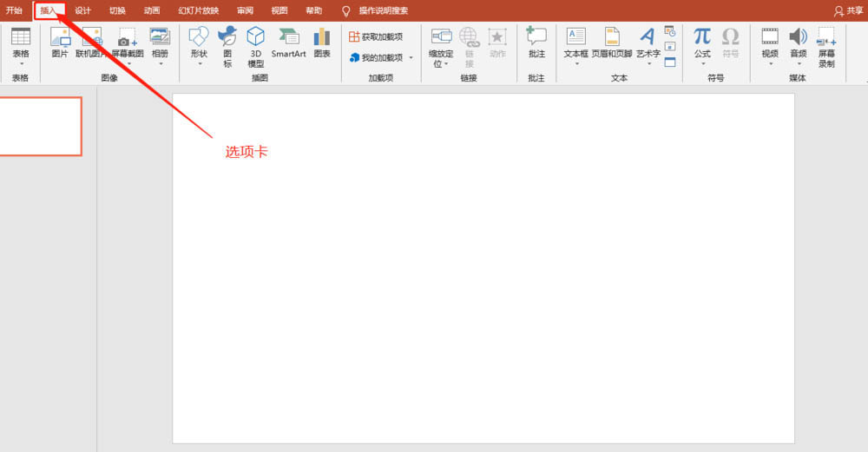
Task: Click the 视频 film strip icon
Action: click(770, 36)
